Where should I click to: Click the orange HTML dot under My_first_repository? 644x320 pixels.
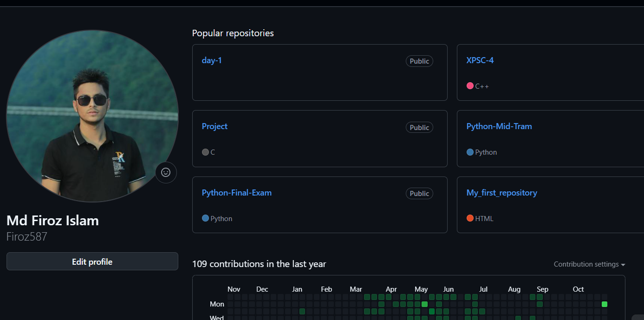[469, 218]
